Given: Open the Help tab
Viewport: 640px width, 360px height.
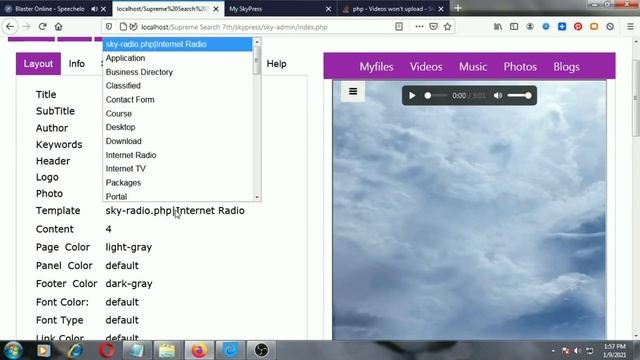Looking at the screenshot, I should pos(276,64).
